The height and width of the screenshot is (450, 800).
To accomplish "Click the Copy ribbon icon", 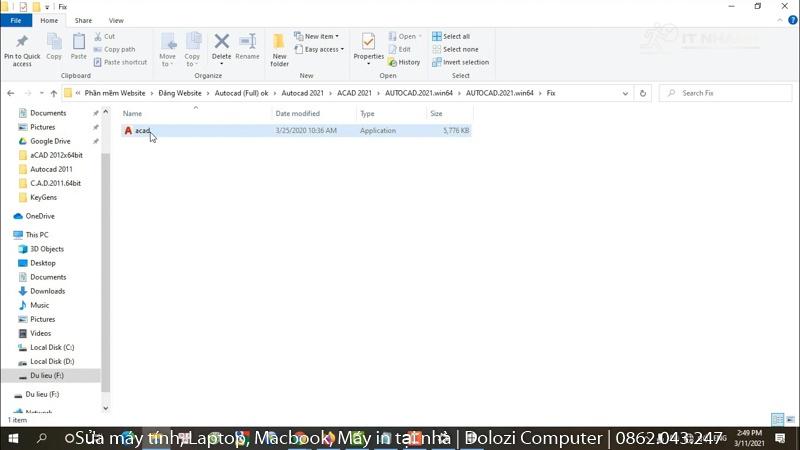I will point(54,47).
